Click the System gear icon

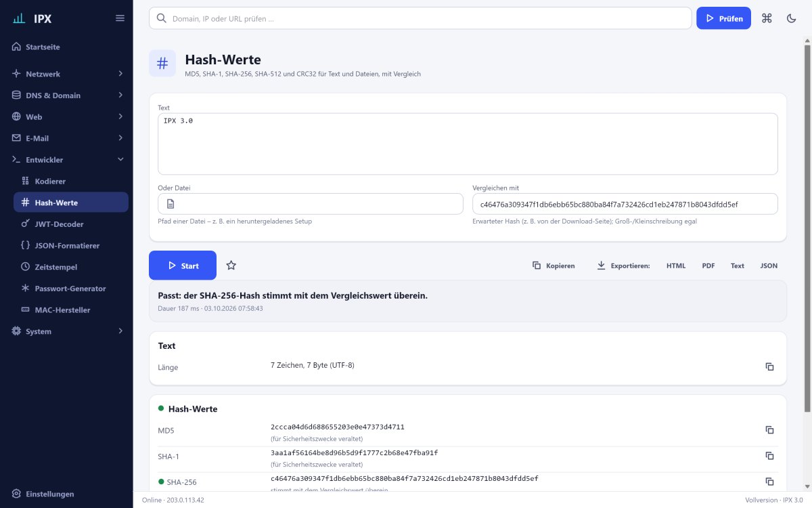click(17, 331)
